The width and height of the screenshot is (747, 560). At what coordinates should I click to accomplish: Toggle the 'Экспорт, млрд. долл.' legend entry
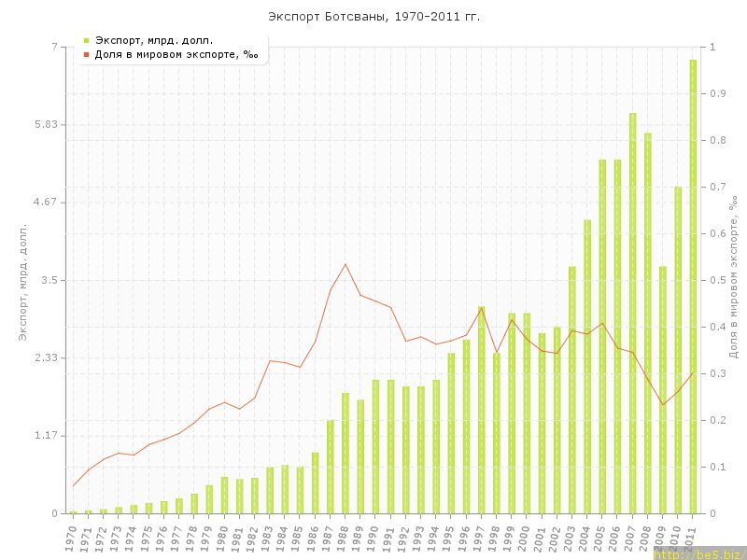(154, 40)
